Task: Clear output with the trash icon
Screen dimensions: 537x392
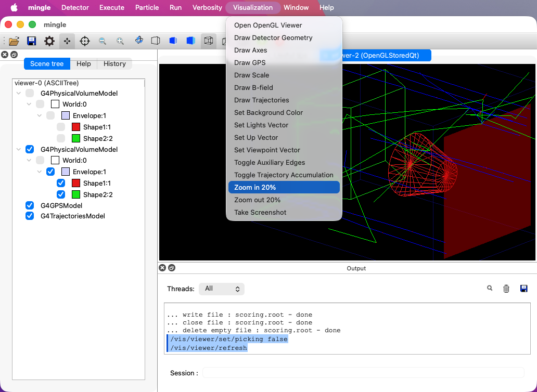Action: [x=506, y=289]
